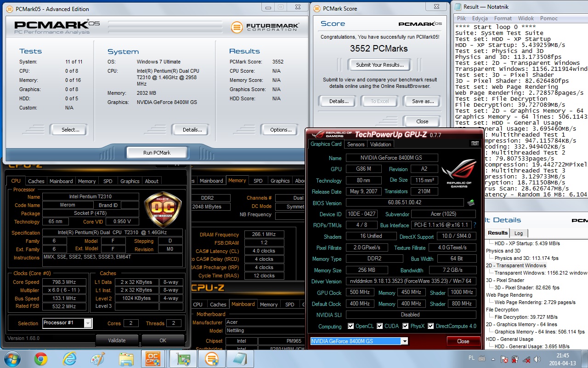Viewport: 588px width, 368px height.
Task: Click the Futuremark logo in PCMark05
Action: (x=265, y=27)
